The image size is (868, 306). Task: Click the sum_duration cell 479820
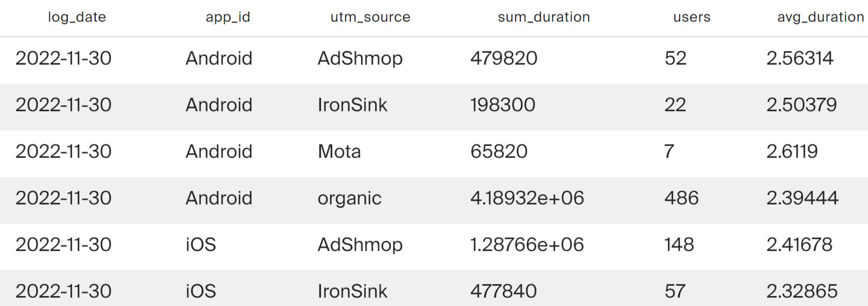[504, 58]
